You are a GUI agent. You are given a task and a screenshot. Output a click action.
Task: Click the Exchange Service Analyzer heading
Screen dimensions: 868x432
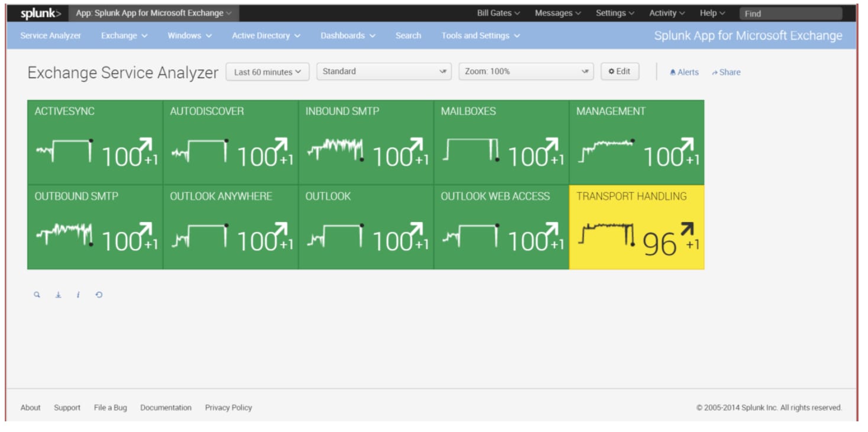(x=123, y=73)
